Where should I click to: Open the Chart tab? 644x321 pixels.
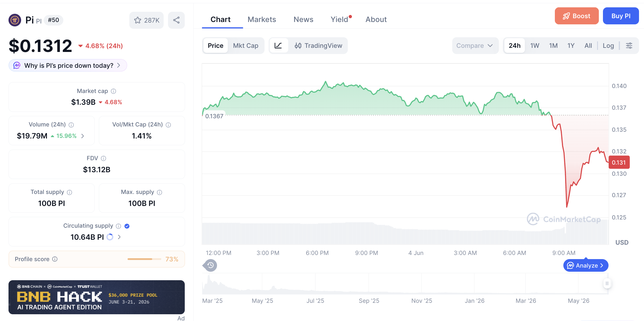point(221,19)
